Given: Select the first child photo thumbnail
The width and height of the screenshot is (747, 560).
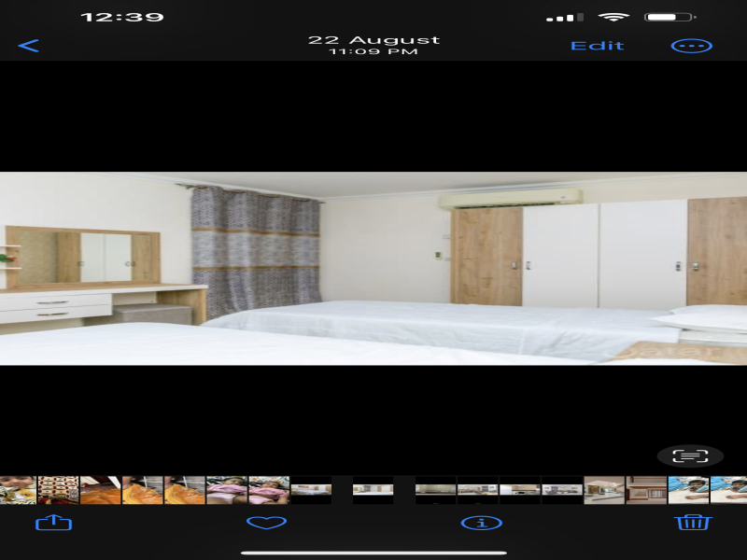Looking at the screenshot, I should pyautogui.click(x=18, y=490).
